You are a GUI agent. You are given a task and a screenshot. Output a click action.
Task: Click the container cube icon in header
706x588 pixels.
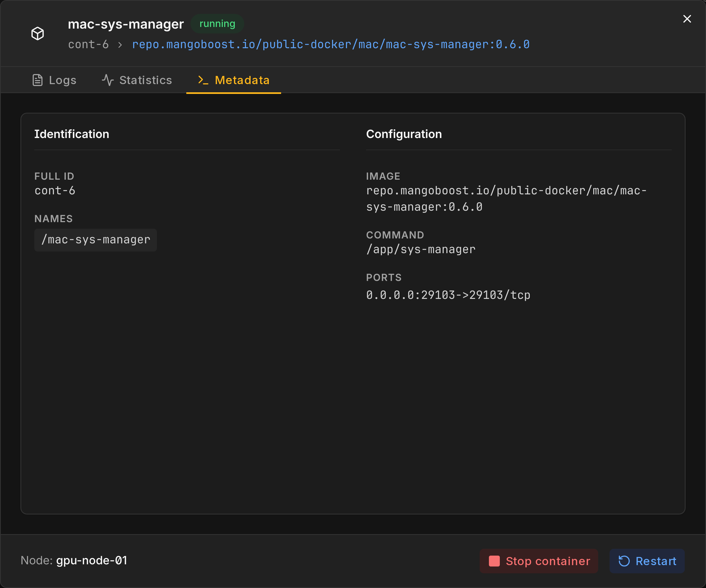(38, 33)
